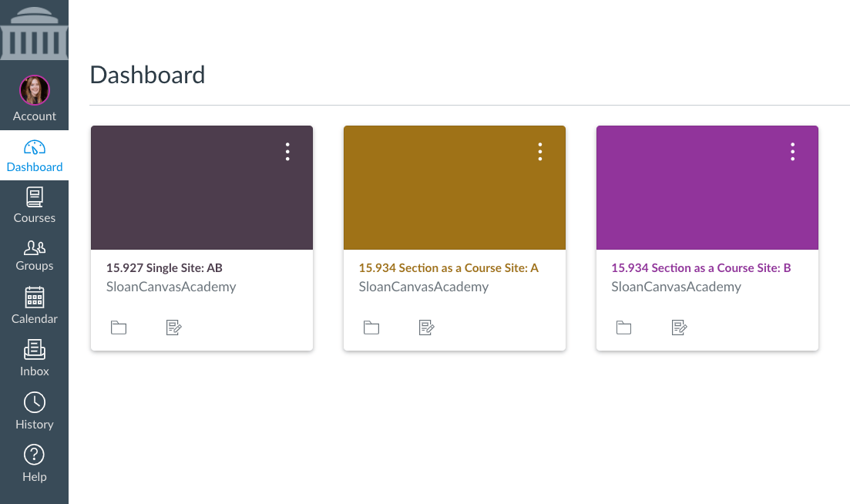The height and width of the screenshot is (504, 850).
Task: Open Courses from the sidebar
Action: (x=34, y=206)
